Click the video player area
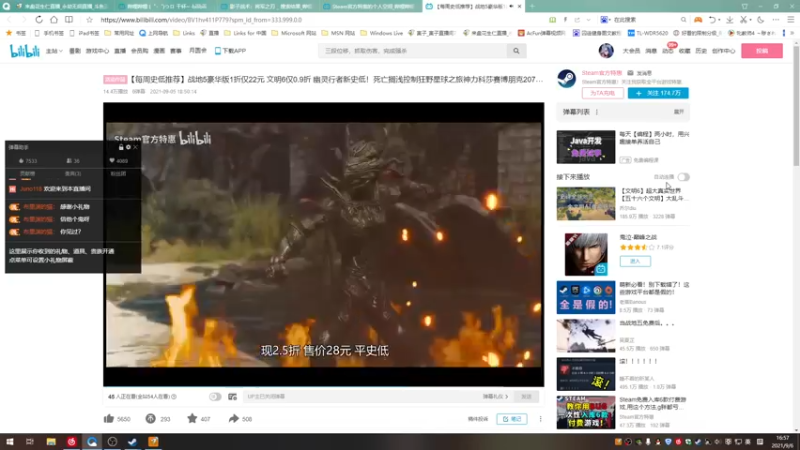Viewport: 800px width, 450px height. coord(323,244)
